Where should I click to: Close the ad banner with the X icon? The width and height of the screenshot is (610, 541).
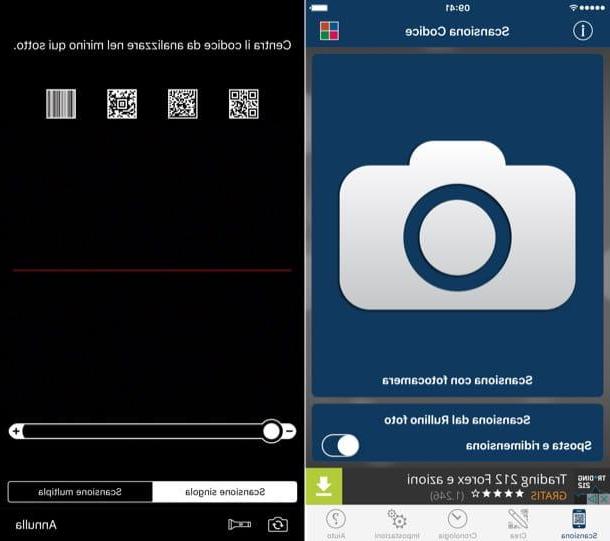[605, 498]
